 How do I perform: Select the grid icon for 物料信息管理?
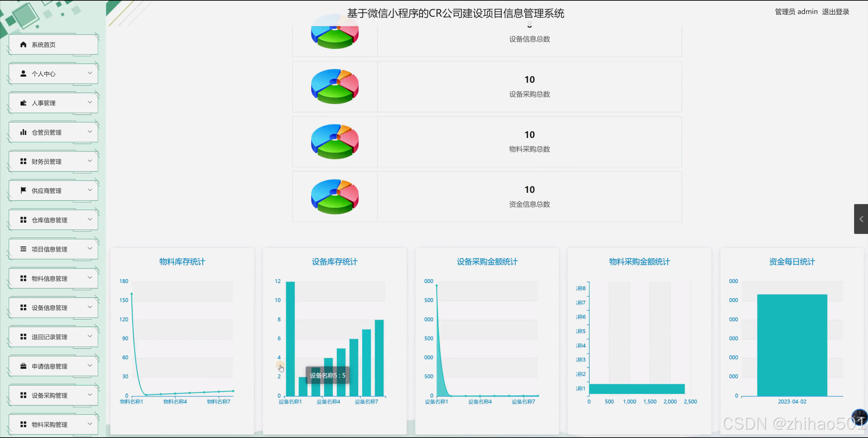pos(23,278)
